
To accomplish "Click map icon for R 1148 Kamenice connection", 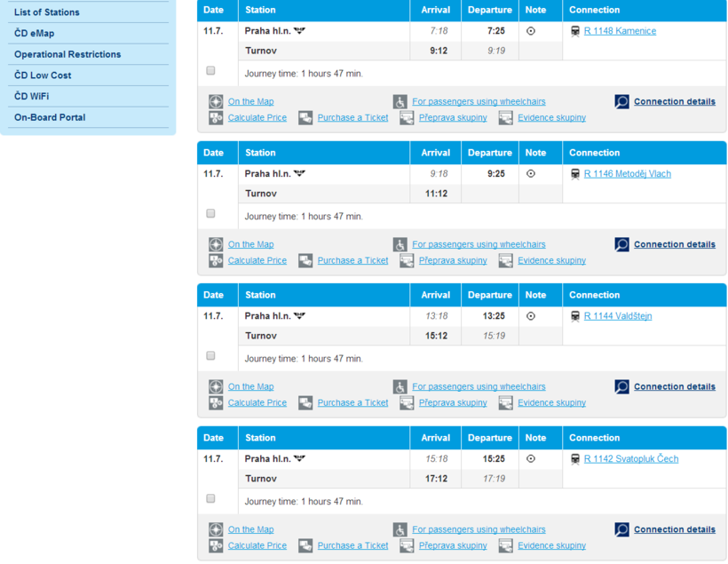I will click(216, 102).
